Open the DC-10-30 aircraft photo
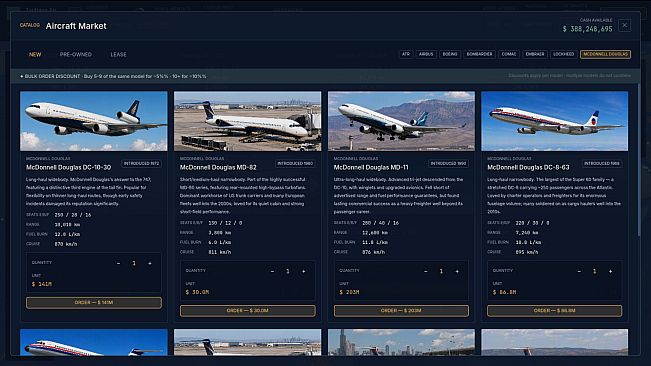The image size is (651, 366). [94, 121]
